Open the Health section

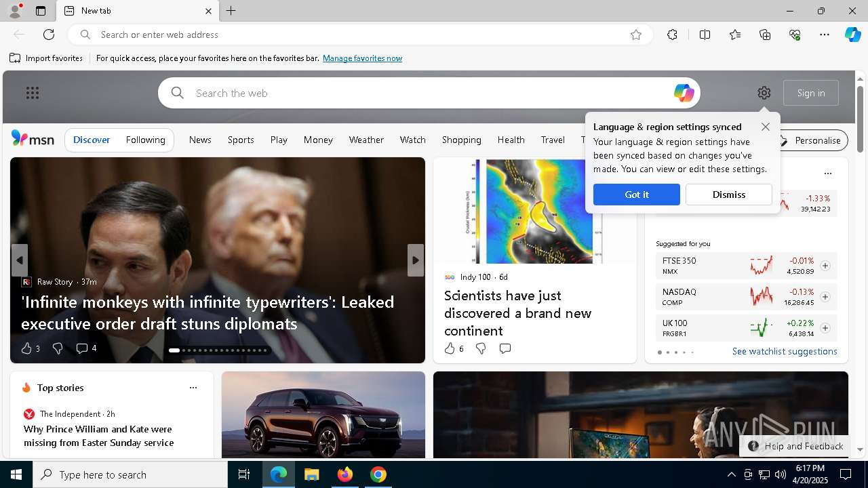pyautogui.click(x=511, y=140)
